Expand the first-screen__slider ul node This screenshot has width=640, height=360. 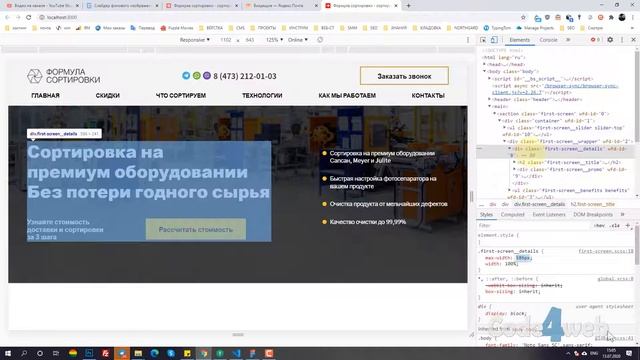pos(504,128)
